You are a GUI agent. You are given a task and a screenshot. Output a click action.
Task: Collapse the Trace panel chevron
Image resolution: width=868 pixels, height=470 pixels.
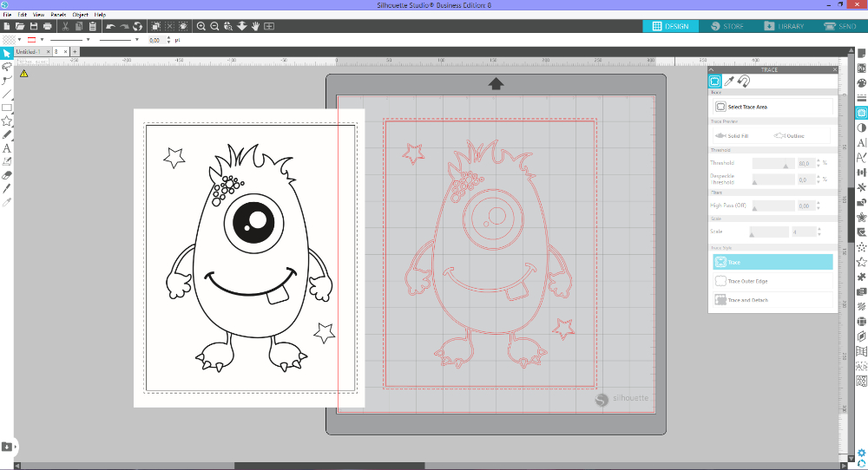point(712,69)
